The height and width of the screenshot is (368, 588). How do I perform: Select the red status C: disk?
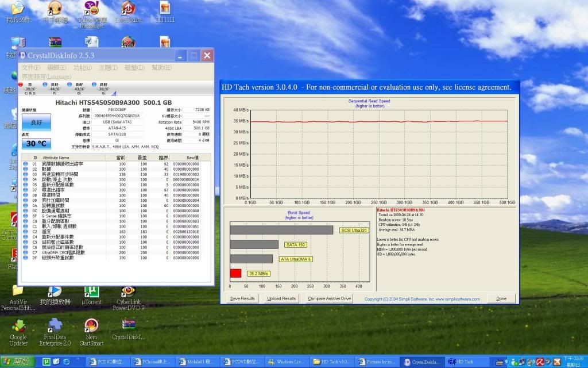point(28,89)
